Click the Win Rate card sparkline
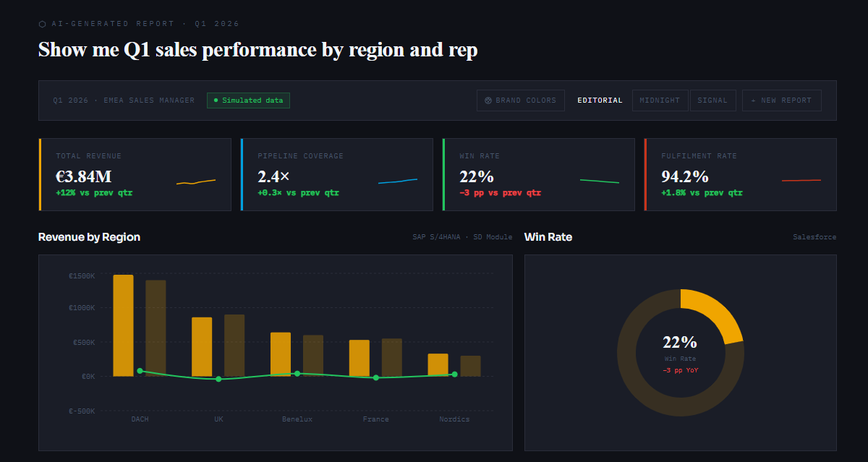 pos(600,181)
